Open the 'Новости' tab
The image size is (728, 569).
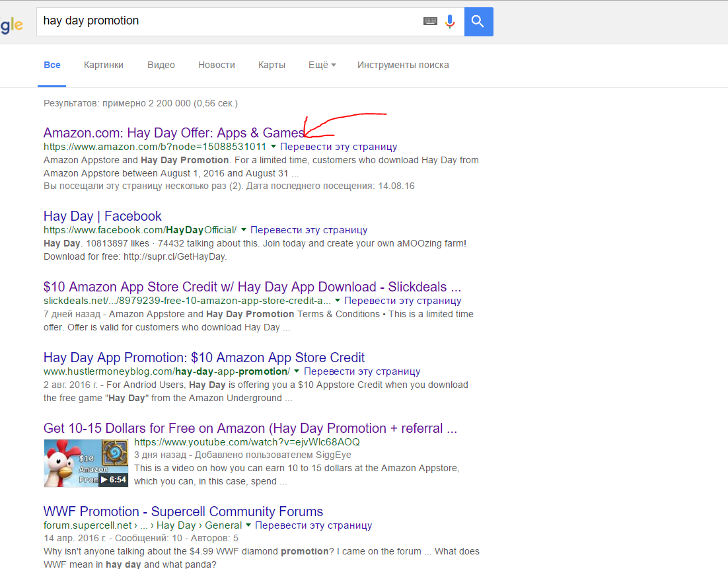(x=217, y=65)
